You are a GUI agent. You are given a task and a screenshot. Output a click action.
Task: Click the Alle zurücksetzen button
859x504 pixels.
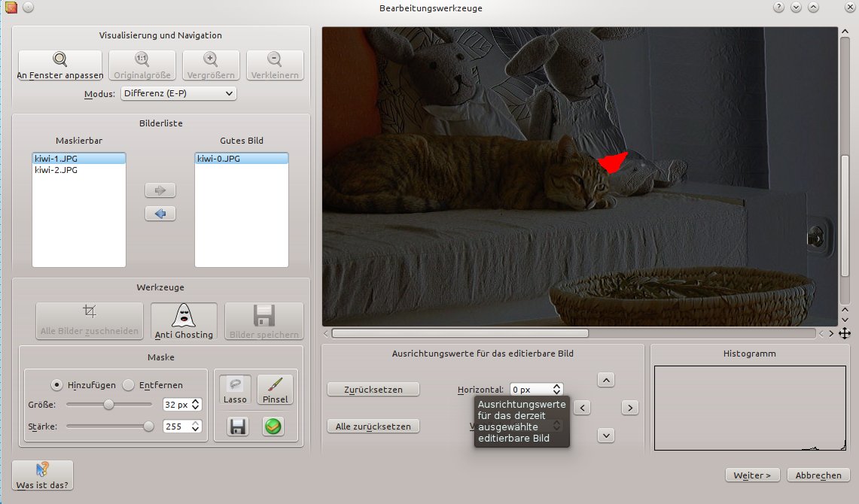373,427
